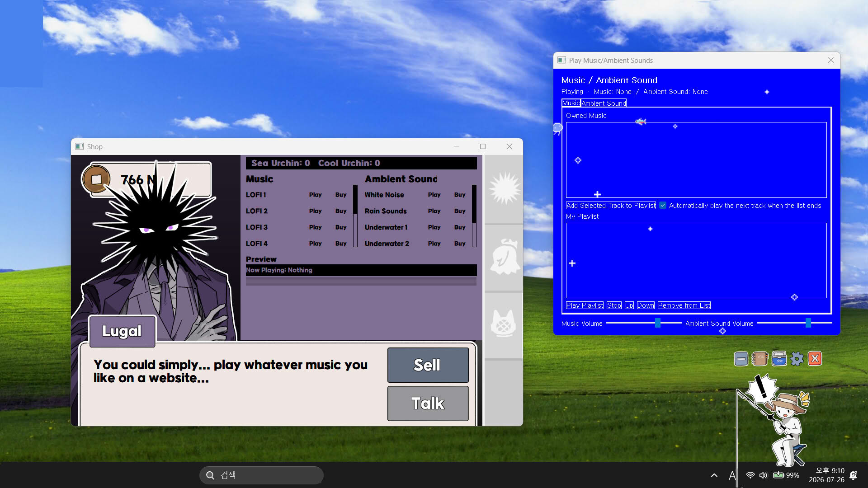
Task: Move track Down in playlist
Action: click(x=646, y=305)
